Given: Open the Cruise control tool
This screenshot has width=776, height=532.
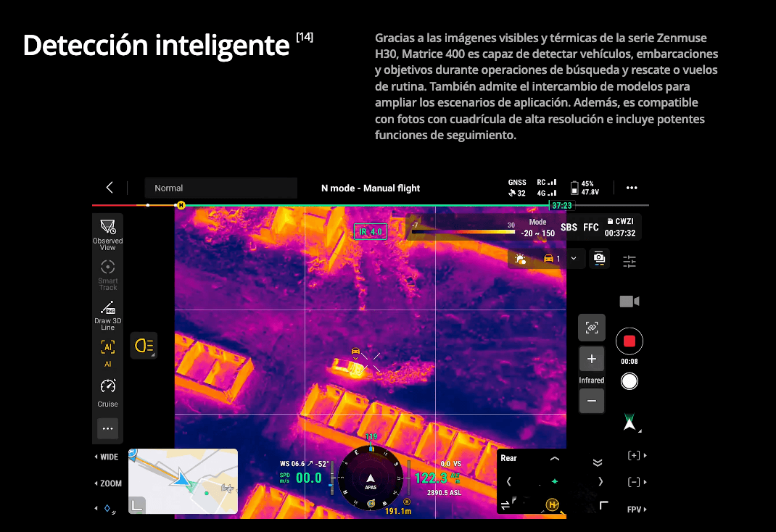Looking at the screenshot, I should [107, 393].
